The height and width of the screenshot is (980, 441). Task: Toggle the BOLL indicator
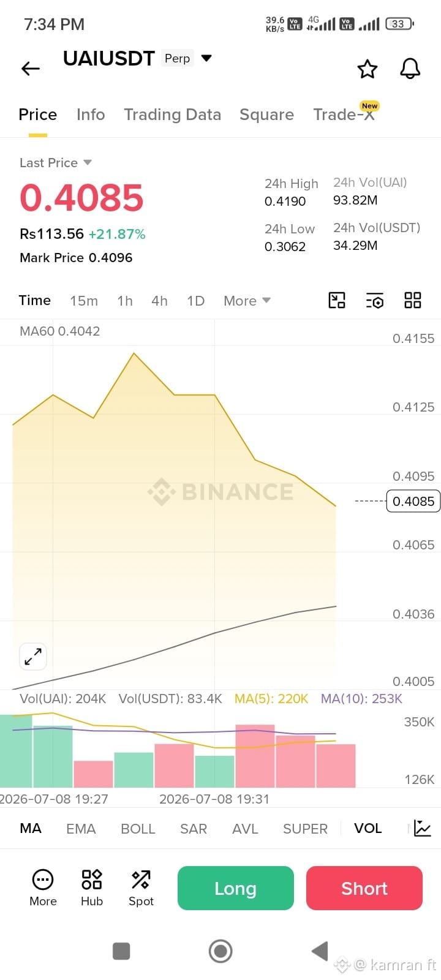click(x=138, y=828)
